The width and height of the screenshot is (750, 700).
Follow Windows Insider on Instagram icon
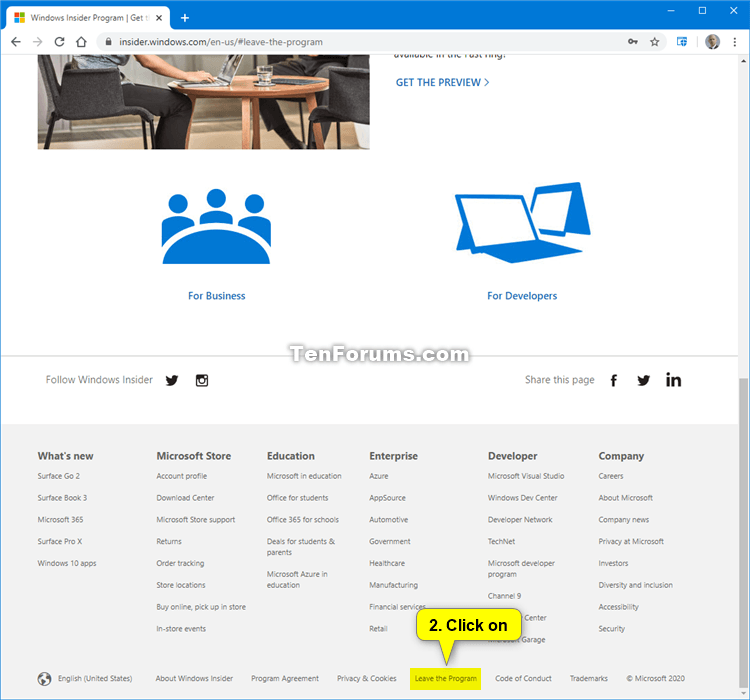pos(202,380)
